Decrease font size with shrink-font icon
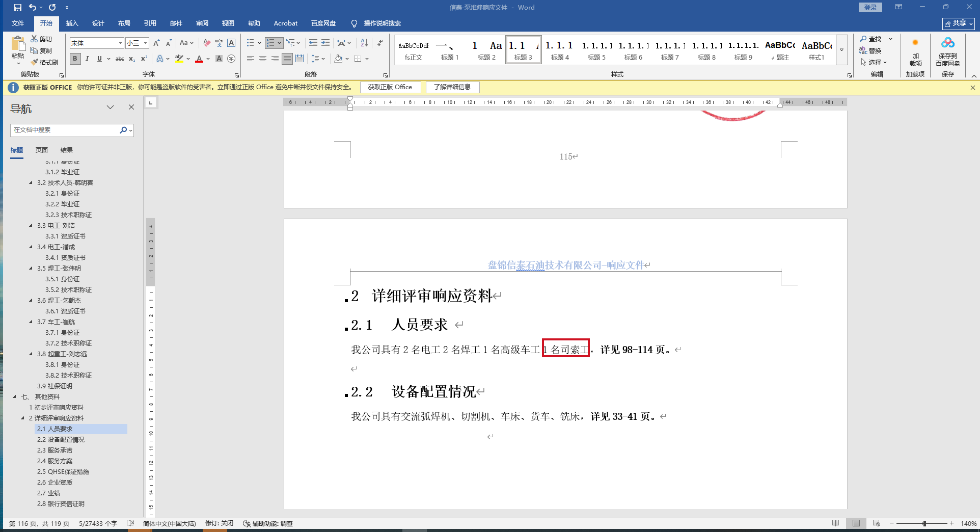Screen dimensions: 980x532 point(169,43)
